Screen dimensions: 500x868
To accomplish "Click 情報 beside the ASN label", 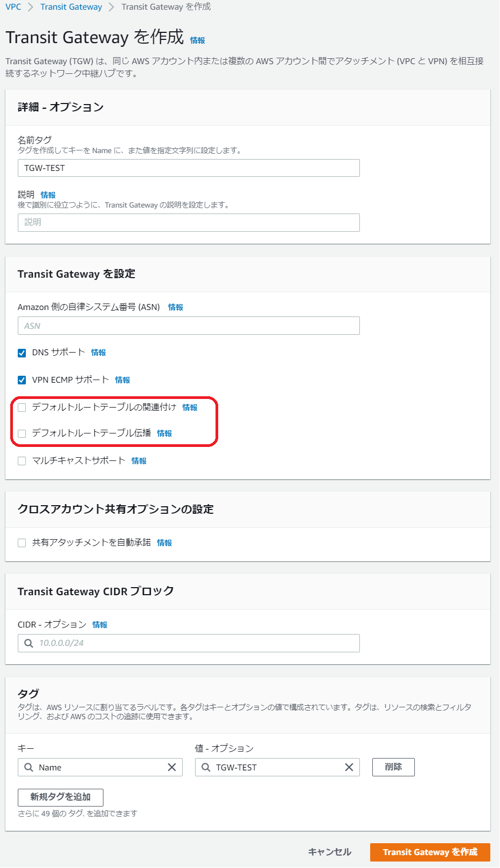I will pos(176,307).
